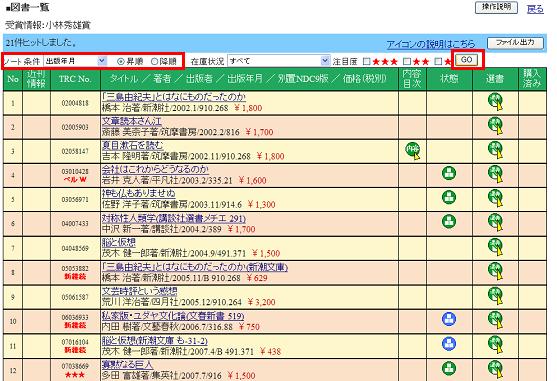Open the 出版年月 sort condition dropdown

(x=75, y=61)
